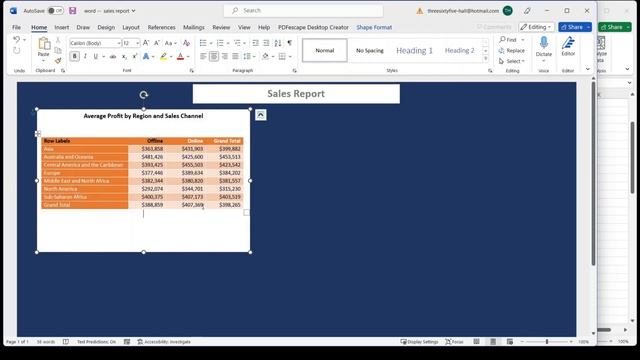Click in the Search box
The image size is (640, 360).
click(x=303, y=11)
